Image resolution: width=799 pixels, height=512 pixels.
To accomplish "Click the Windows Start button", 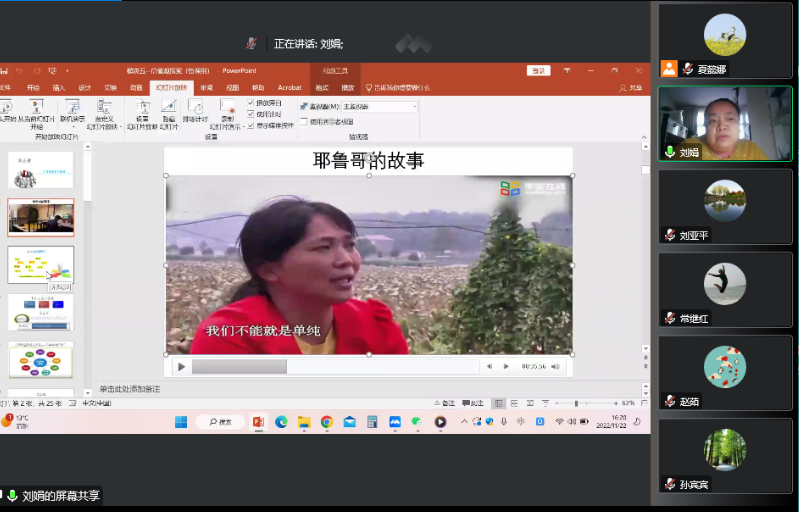I will tap(181, 422).
